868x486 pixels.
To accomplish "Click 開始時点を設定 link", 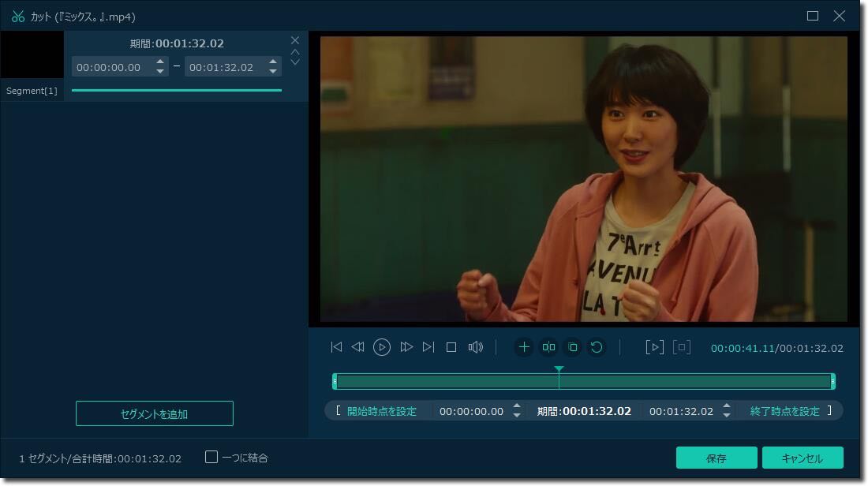I will tap(381, 411).
